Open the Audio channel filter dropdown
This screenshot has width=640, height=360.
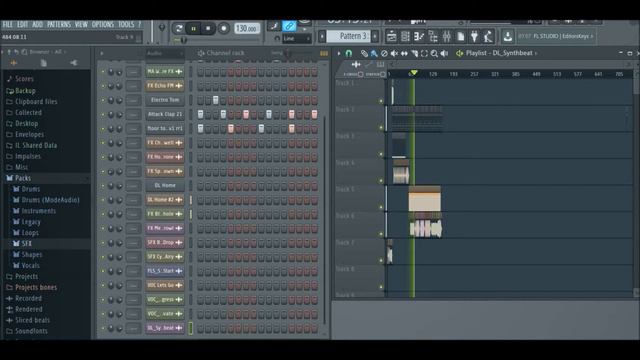pos(164,53)
